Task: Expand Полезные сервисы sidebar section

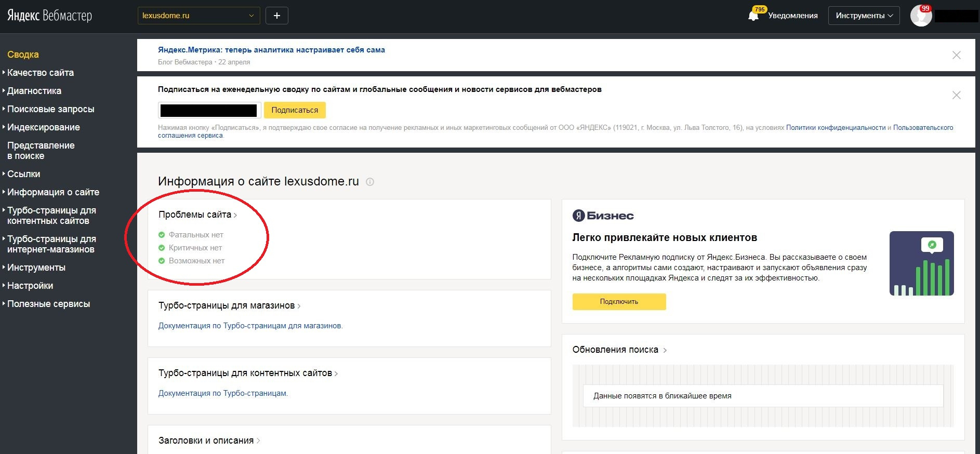Action: tap(48, 304)
